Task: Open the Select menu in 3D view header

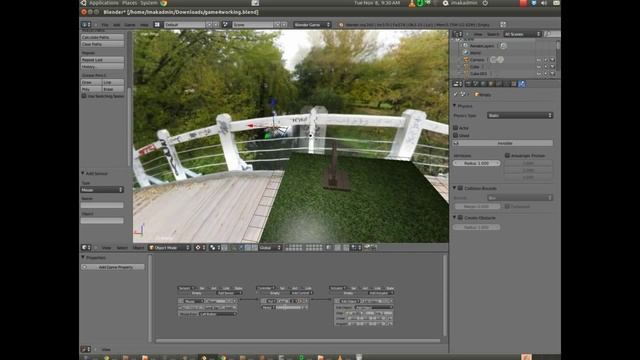Action: click(122, 248)
